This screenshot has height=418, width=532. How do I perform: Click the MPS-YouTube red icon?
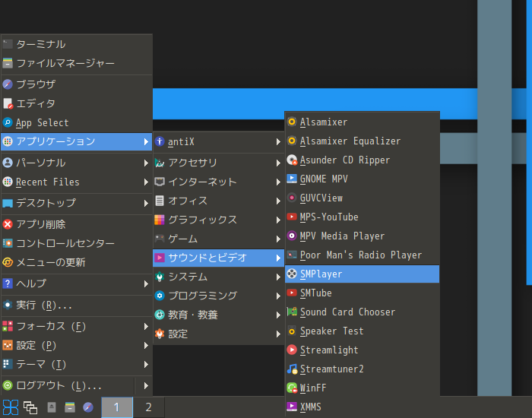coord(292,217)
